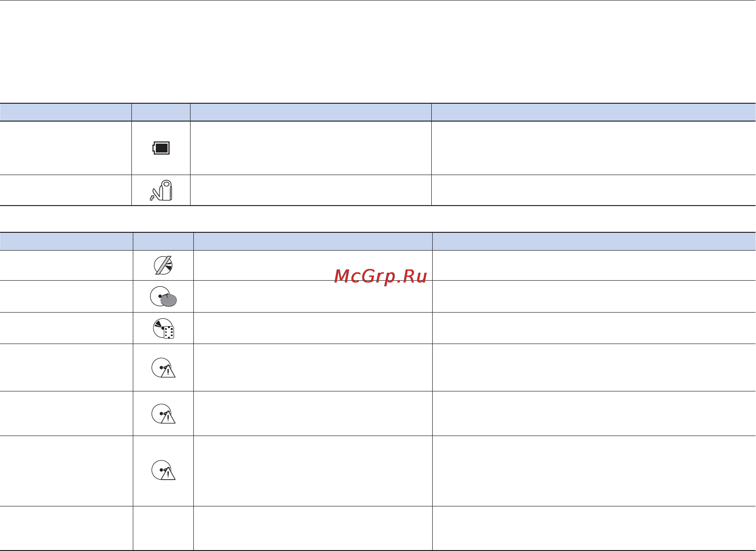Select the empty icon cell in the bottom row
The image size is (756, 551).
click(x=163, y=528)
